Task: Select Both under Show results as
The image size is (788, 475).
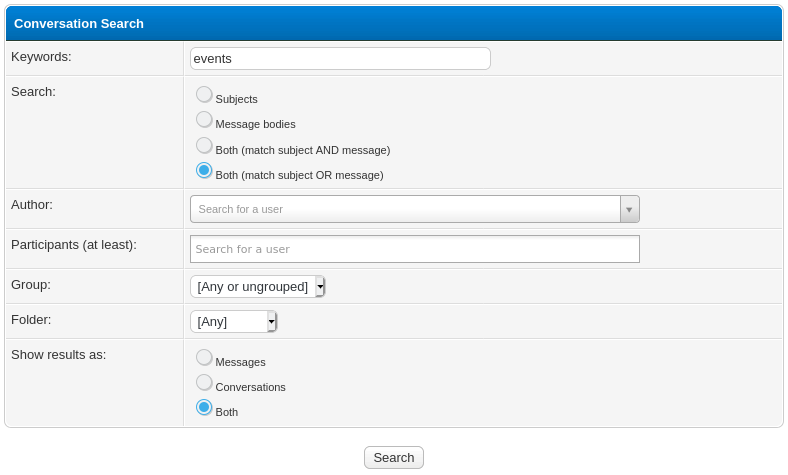Action: click(x=204, y=408)
